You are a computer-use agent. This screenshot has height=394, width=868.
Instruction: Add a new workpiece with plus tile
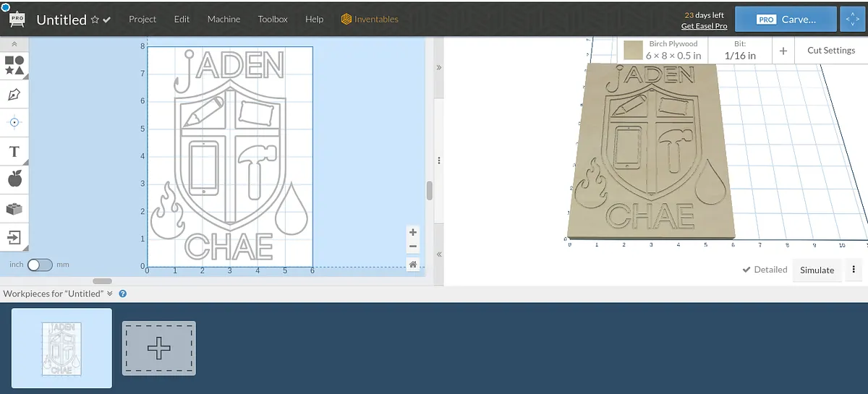click(159, 348)
